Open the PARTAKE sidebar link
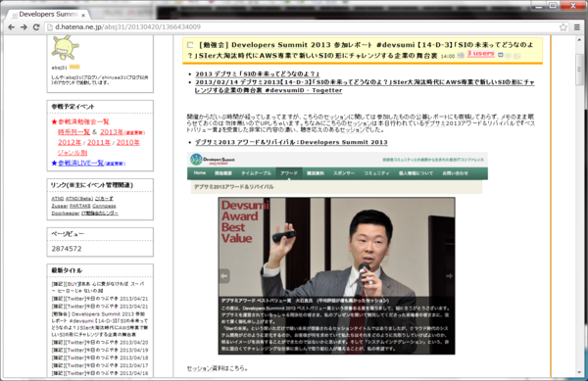Viewport: 588px width, 381px height. click(x=80, y=206)
